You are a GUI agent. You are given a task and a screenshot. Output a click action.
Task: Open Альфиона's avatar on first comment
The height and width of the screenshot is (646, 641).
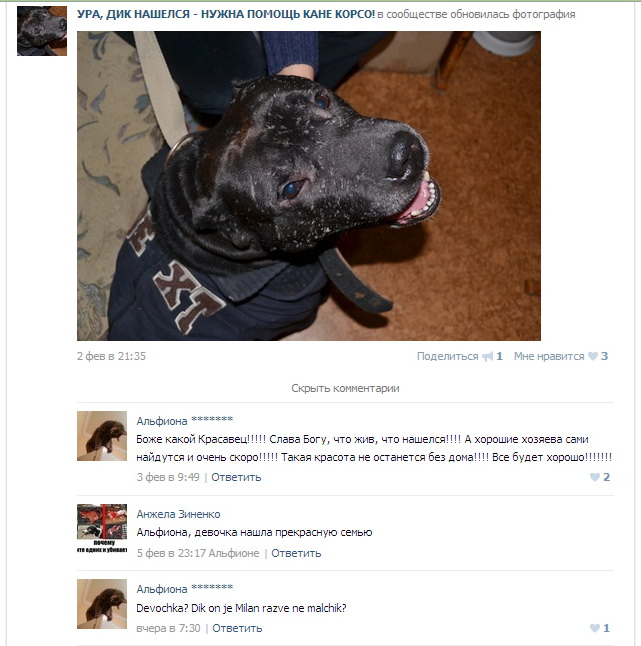[x=102, y=436]
